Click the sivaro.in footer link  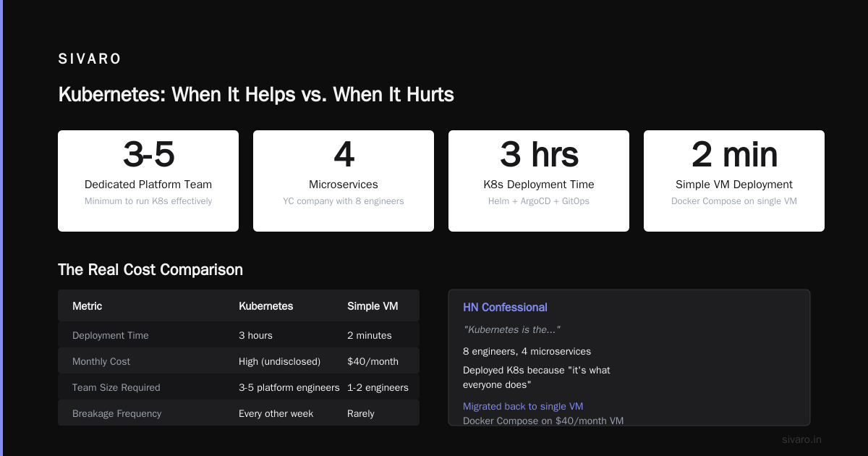(x=801, y=439)
